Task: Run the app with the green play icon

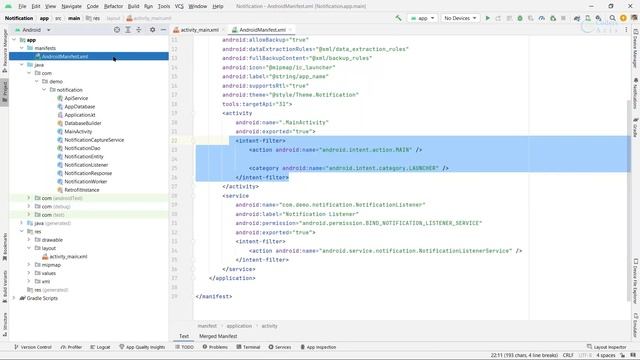Action: [x=487, y=18]
